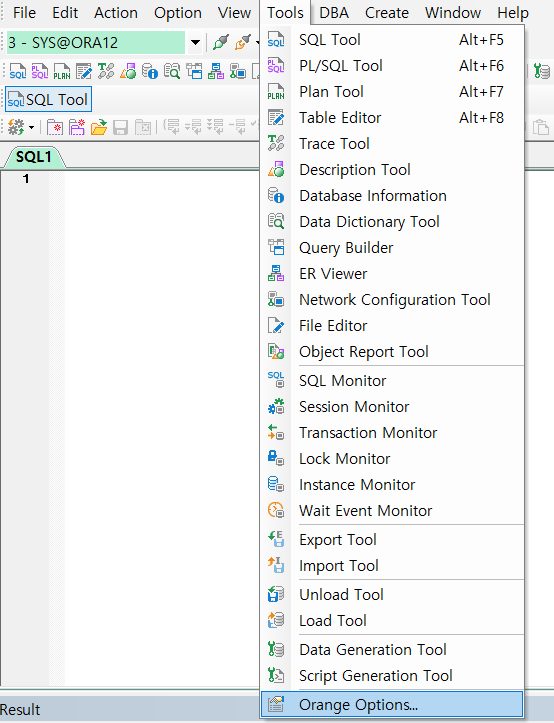Choose Database Information menu entry
The height and width of the screenshot is (723, 554).
393,196
